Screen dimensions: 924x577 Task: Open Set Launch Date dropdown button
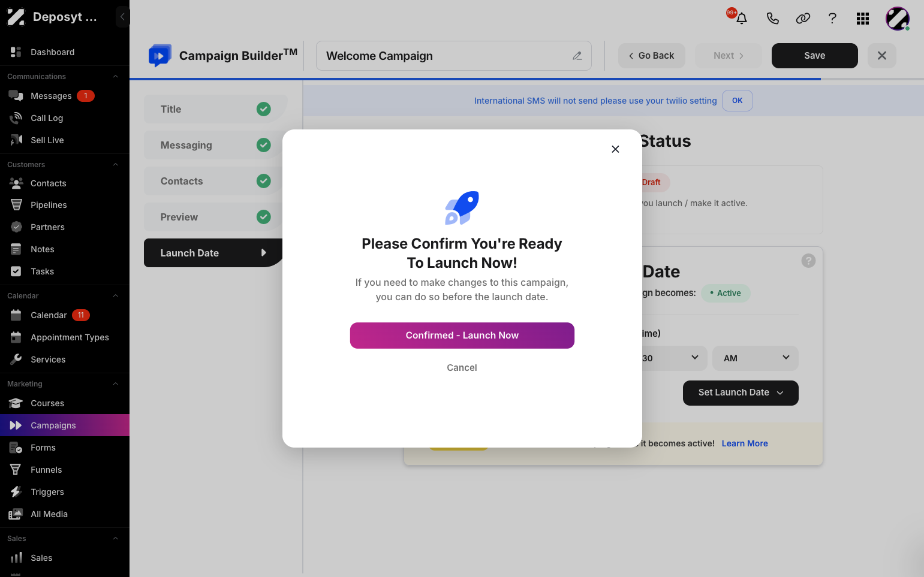tap(741, 393)
